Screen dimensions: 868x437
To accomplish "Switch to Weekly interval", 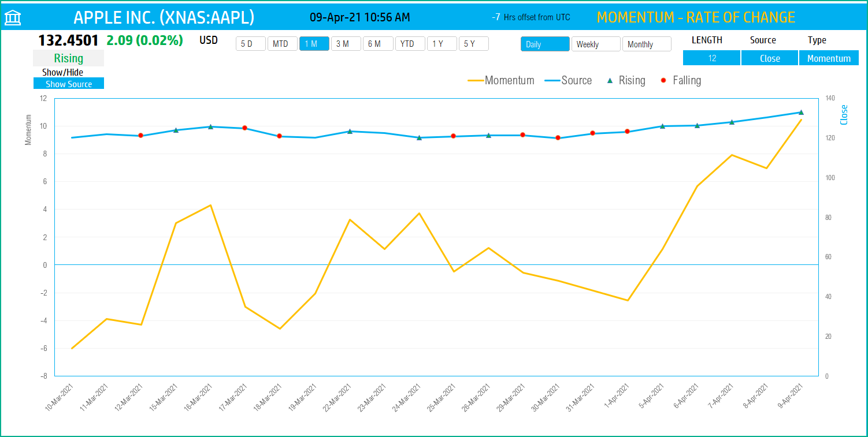I will [596, 44].
